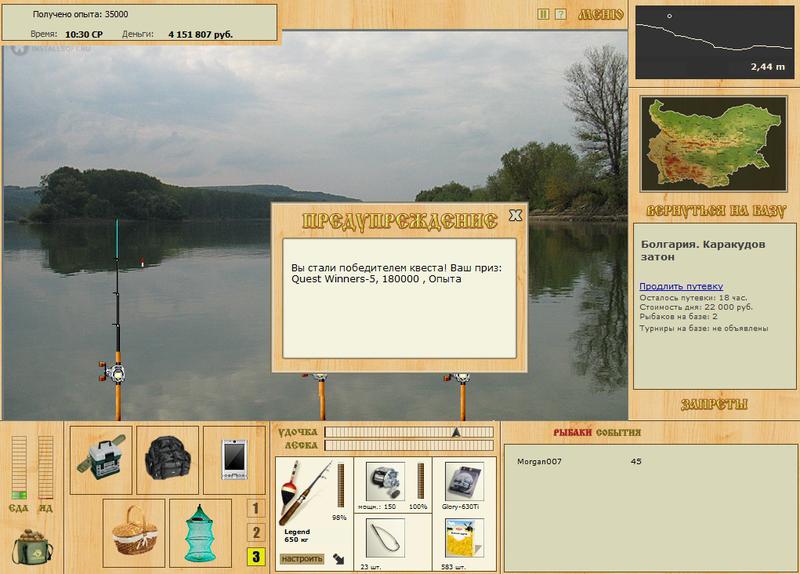
Task: Select the fishing reel slot
Action: [x=386, y=481]
